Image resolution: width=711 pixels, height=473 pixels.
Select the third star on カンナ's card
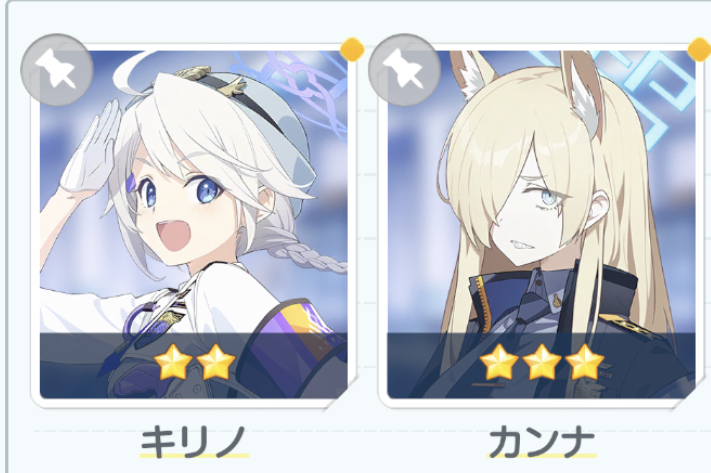coord(584,361)
